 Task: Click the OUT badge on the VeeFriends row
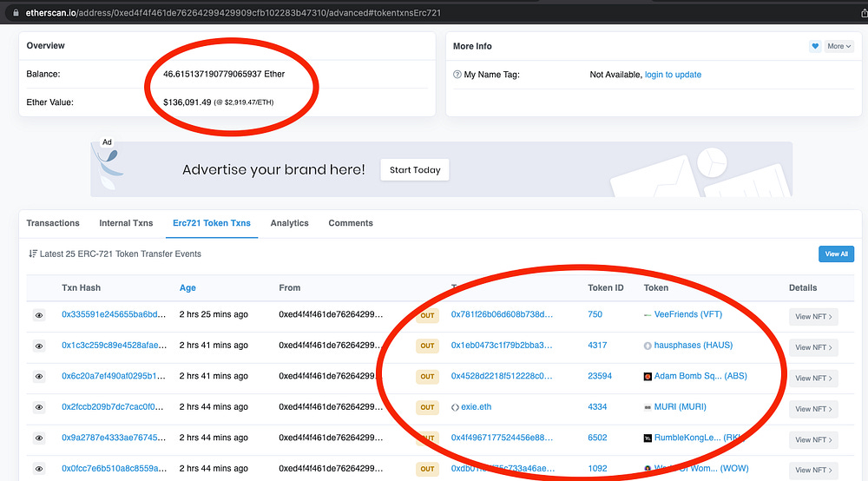(x=427, y=315)
